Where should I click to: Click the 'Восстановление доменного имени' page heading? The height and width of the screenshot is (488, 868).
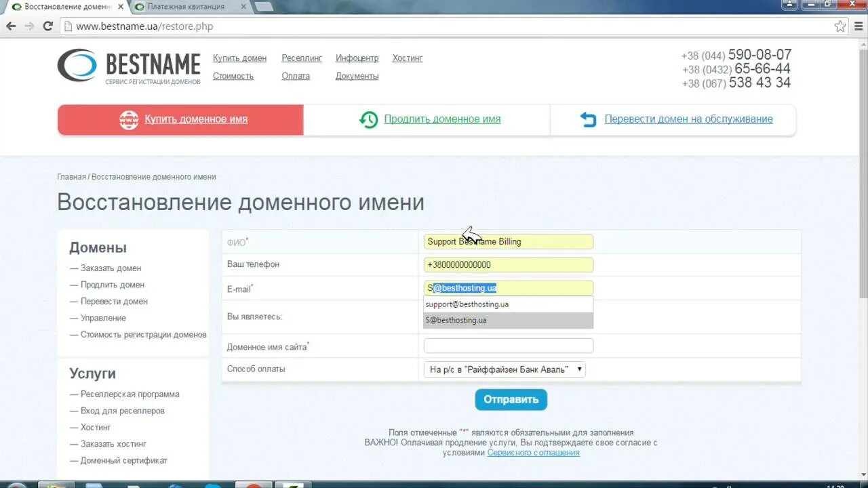tap(241, 203)
